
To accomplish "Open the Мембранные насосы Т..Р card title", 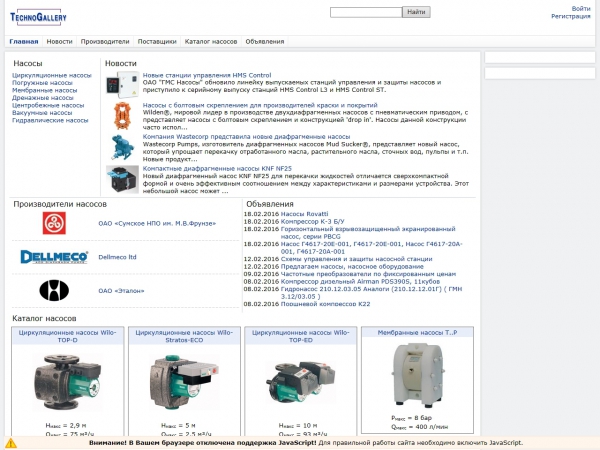I will 417,333.
